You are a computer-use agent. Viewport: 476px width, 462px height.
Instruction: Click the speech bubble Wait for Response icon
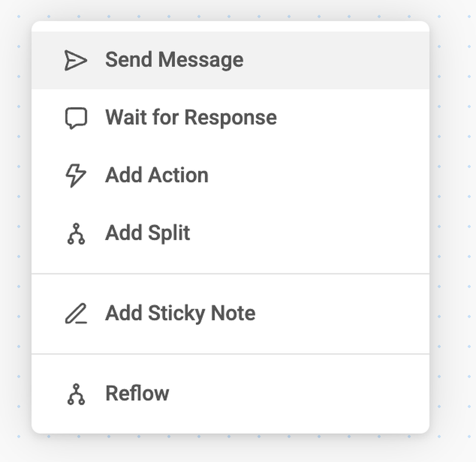tap(76, 118)
